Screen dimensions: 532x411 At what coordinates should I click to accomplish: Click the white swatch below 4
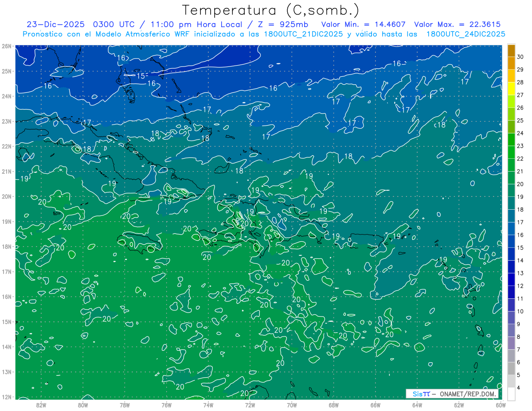point(511,394)
